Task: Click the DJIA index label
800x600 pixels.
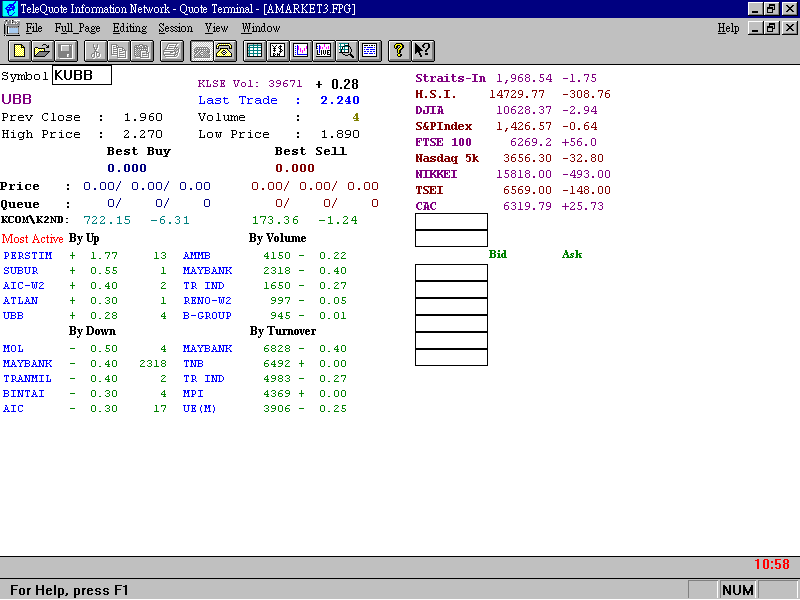Action: [x=430, y=110]
